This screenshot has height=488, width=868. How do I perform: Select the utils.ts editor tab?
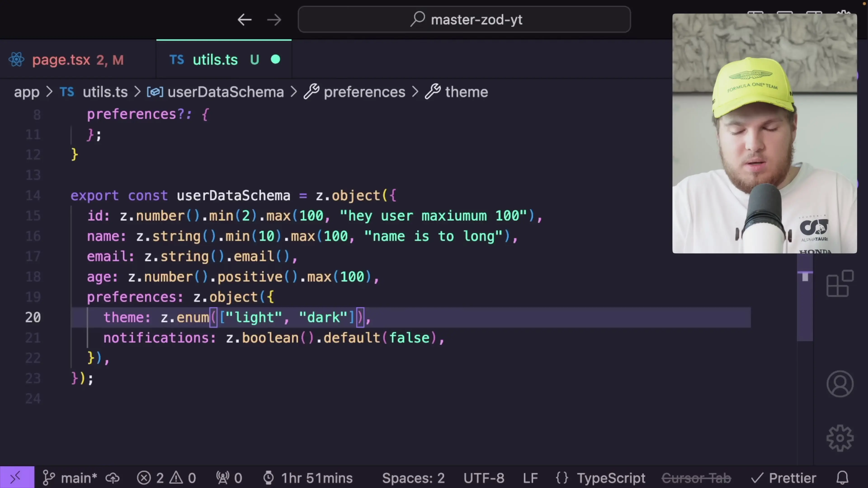pos(224,60)
